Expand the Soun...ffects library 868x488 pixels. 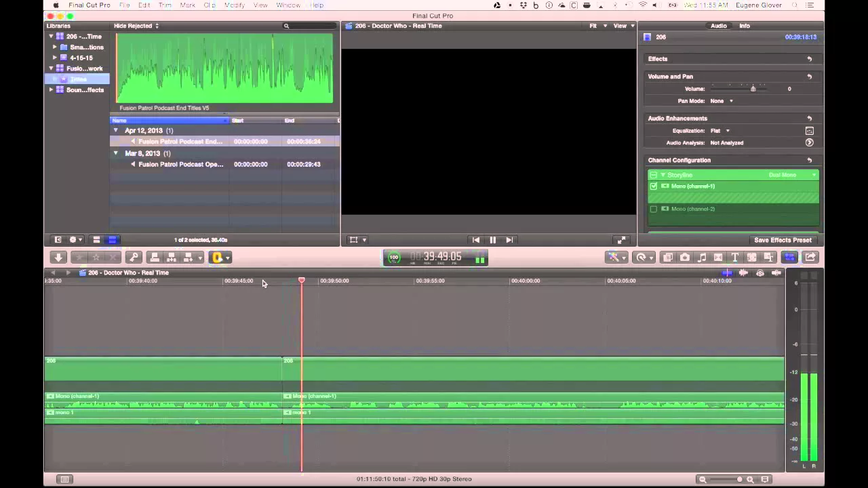tap(51, 90)
